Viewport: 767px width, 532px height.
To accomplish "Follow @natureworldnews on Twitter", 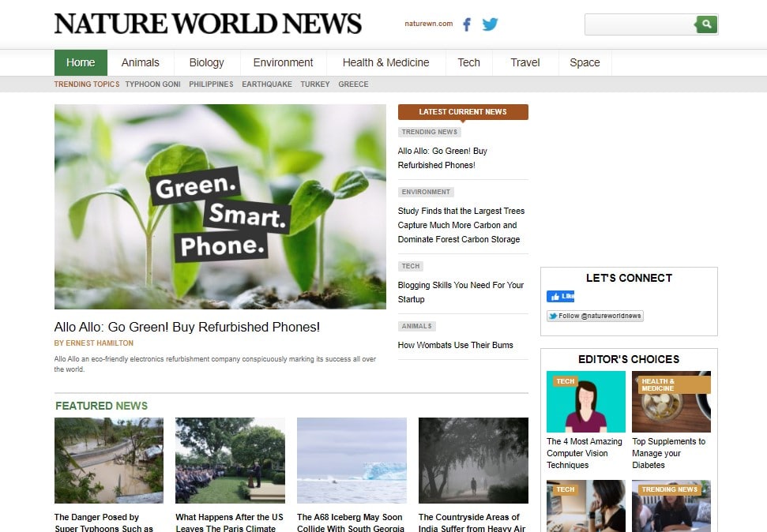I will (x=595, y=316).
